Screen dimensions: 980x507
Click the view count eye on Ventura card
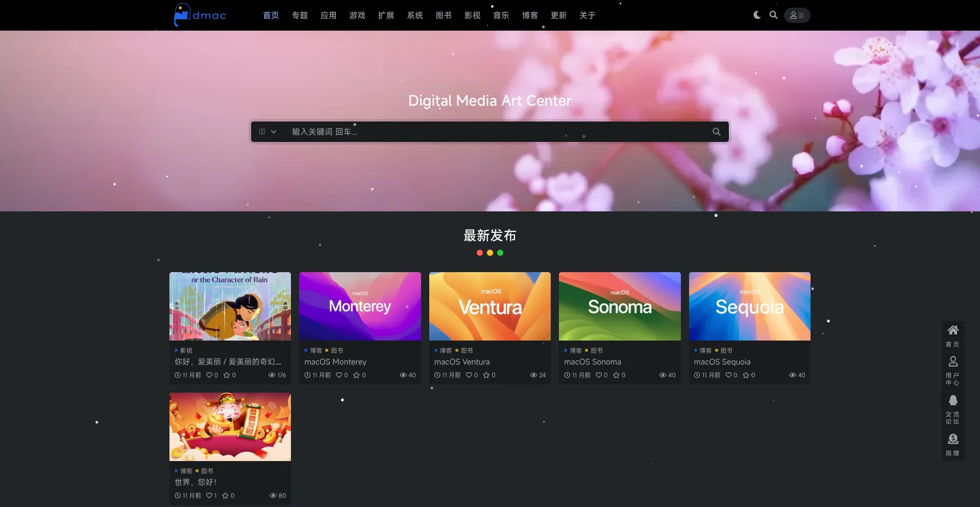coord(533,375)
